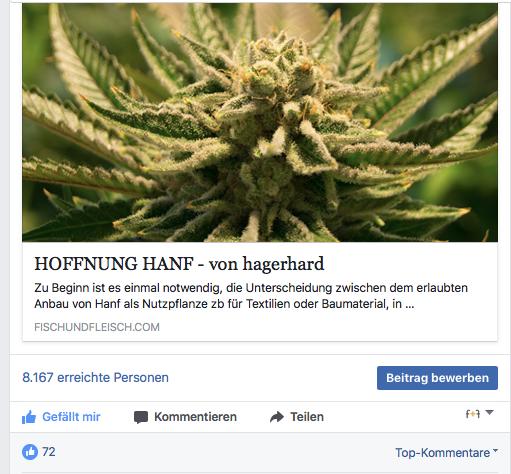Open the cannabis plant preview image
This screenshot has height=474, width=511.
pyautogui.click(x=260, y=122)
